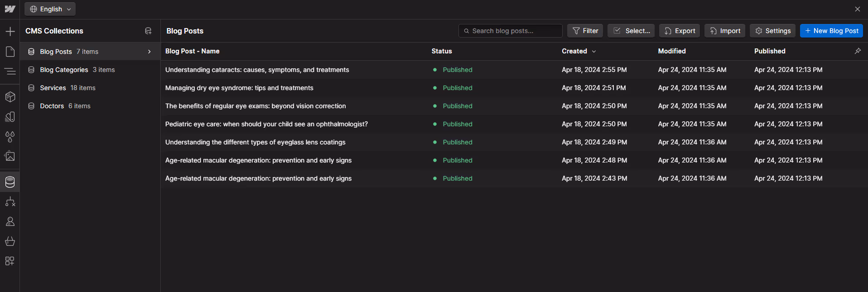Screen dimensions: 868x292
Task: Open the Filter options
Action: [585, 31]
